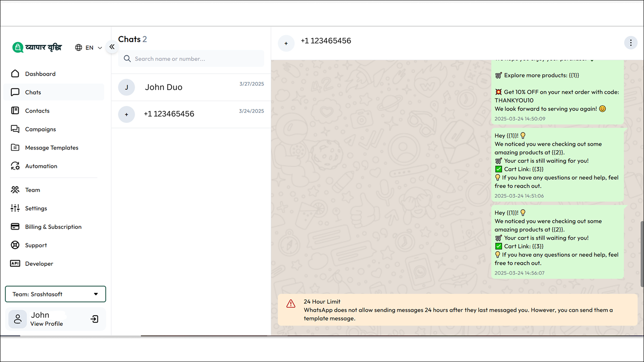
Task: Open the Contacts section
Action: click(37, 111)
